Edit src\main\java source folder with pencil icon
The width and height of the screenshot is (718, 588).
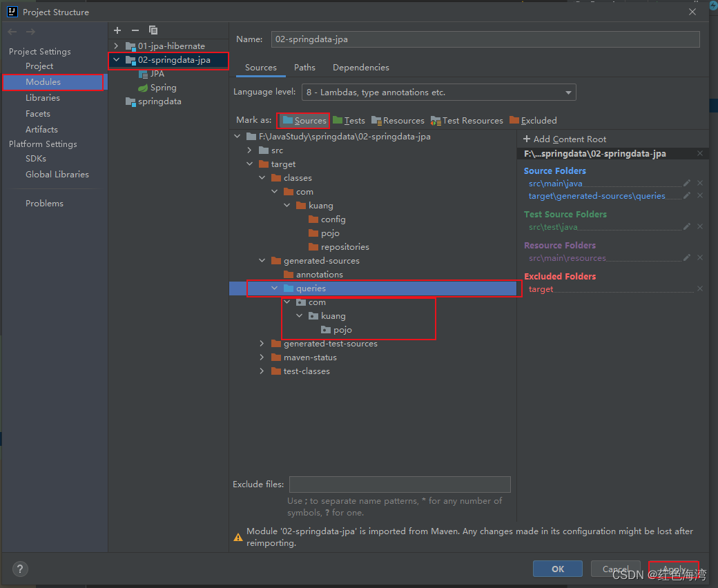[x=686, y=183]
